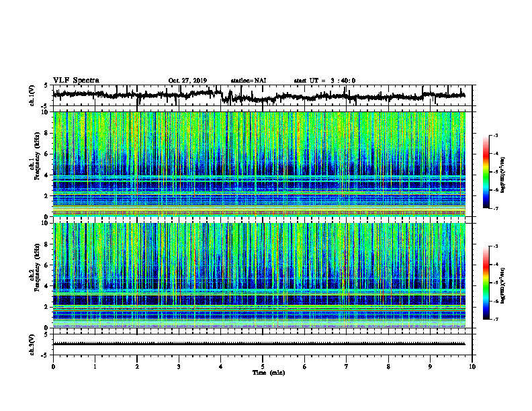
Task: Click the "5" tick on the time axis
Action: pyautogui.click(x=263, y=367)
